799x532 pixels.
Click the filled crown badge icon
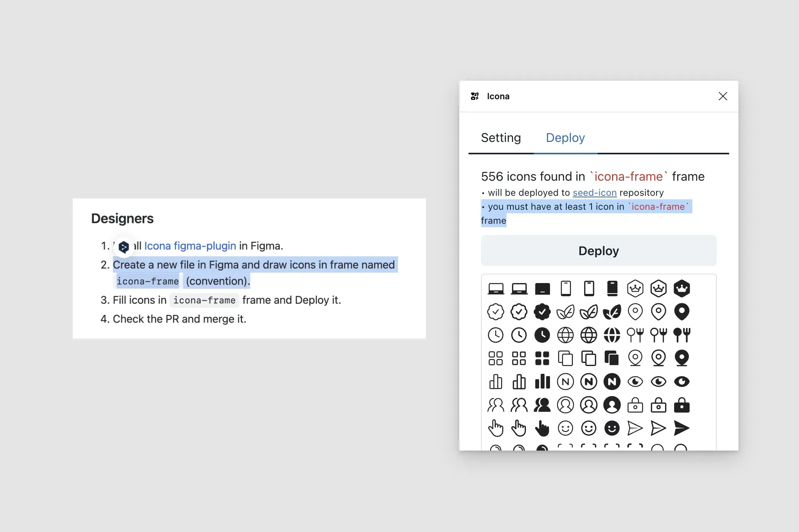[682, 288]
